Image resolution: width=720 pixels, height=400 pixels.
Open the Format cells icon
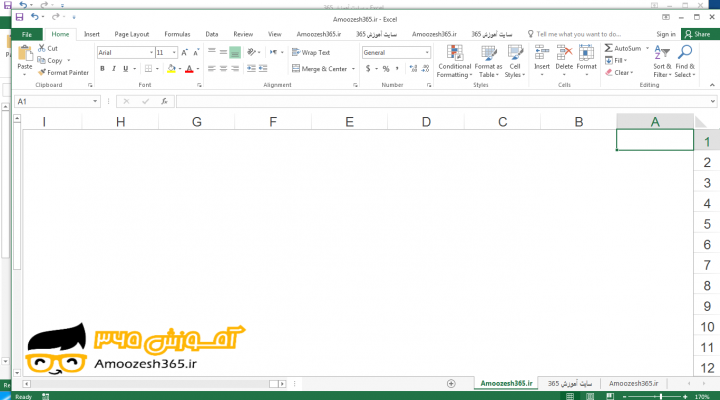click(x=586, y=53)
